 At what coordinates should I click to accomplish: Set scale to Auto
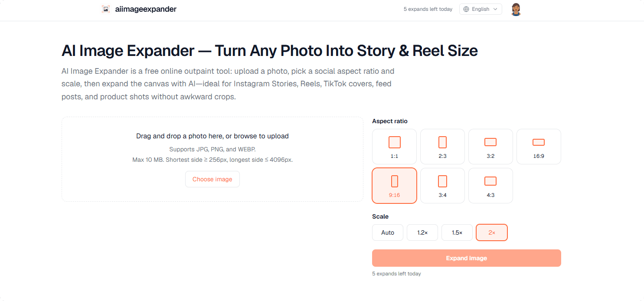[388, 232]
